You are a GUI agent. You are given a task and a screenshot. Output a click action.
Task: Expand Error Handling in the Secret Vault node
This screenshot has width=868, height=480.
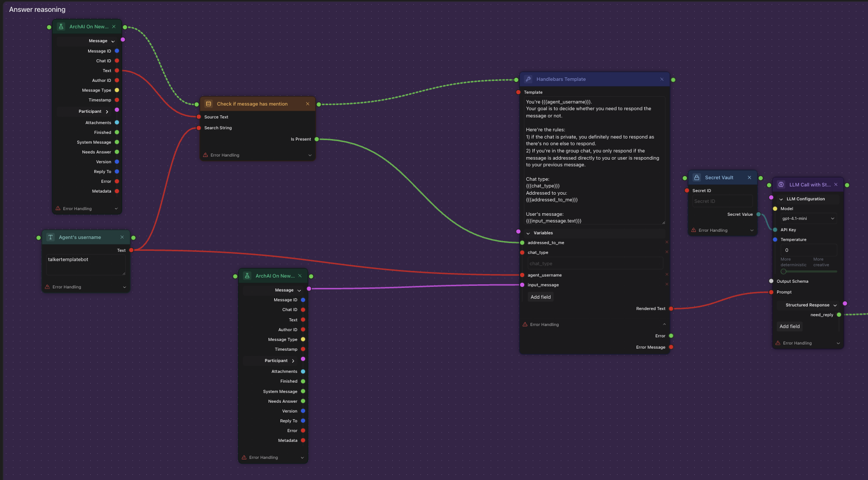[752, 230]
